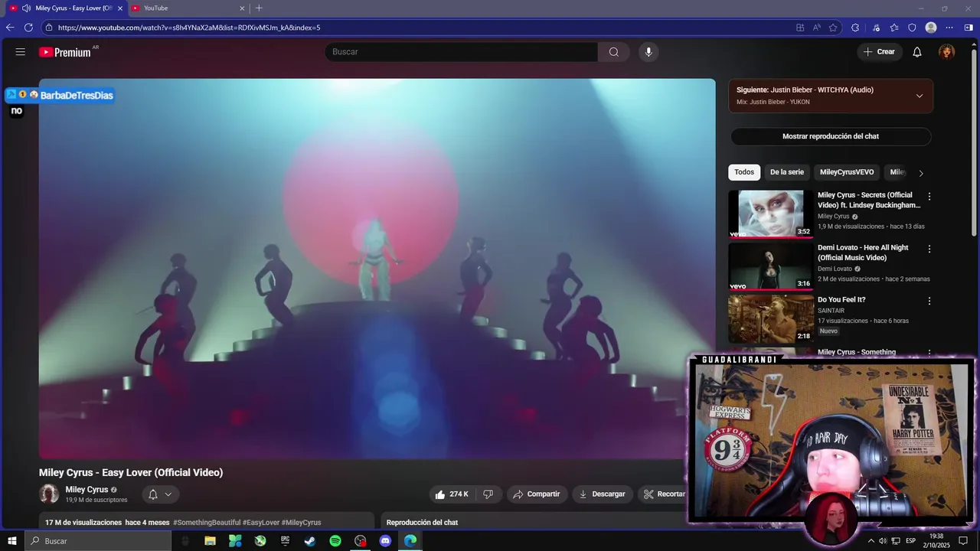
Task: Click the #EasyLover hashtag
Action: coord(261,523)
